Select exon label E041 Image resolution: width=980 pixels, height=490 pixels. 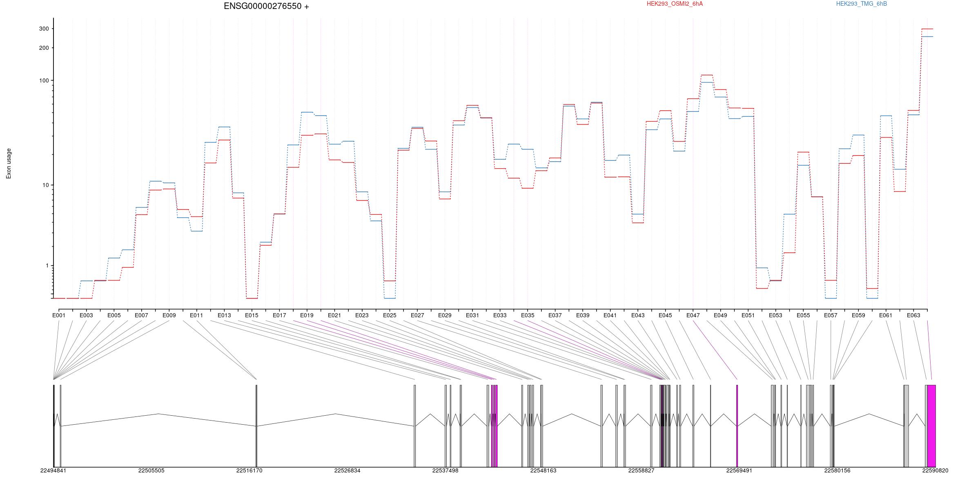coord(610,315)
